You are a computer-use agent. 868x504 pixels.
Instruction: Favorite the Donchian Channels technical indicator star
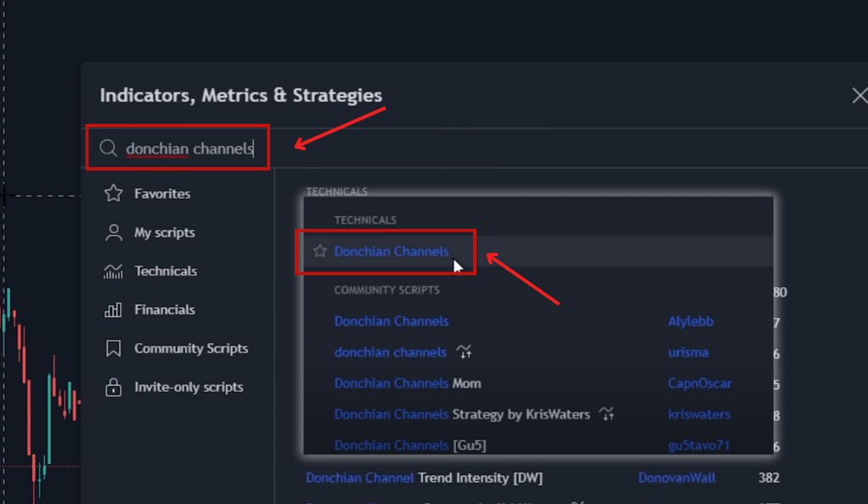(320, 251)
